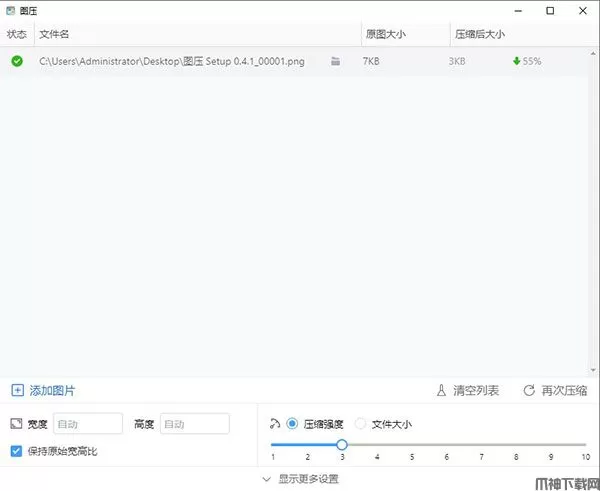This screenshot has height=491, width=600.
Task: Click the green down arrow next to 55%
Action: click(x=516, y=61)
